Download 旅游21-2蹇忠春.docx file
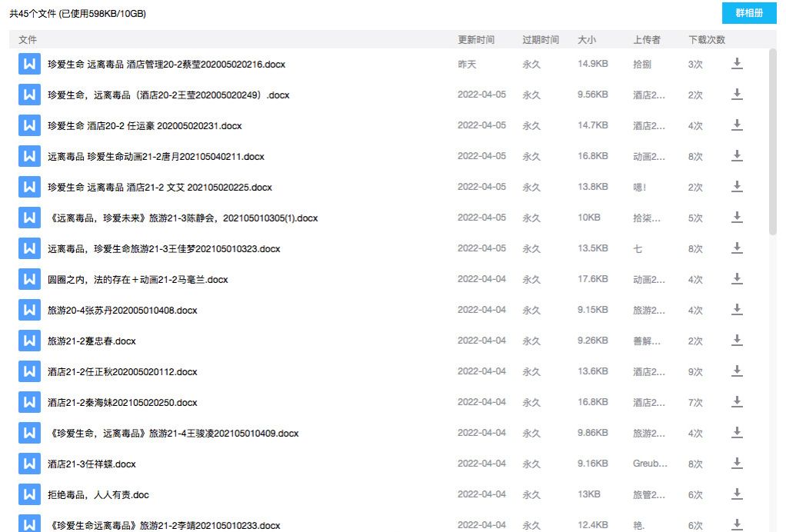The height and width of the screenshot is (532, 786). (x=737, y=341)
